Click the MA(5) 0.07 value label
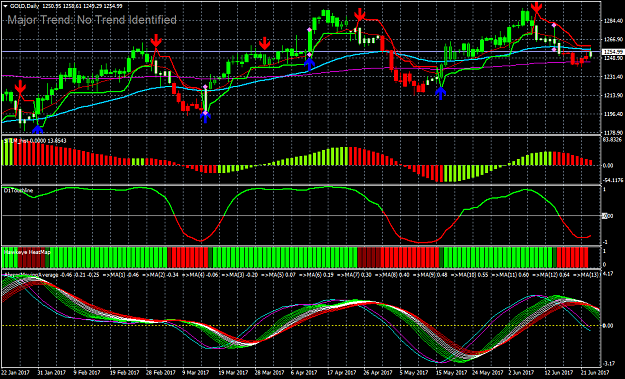625x379 pixels. tap(281, 275)
